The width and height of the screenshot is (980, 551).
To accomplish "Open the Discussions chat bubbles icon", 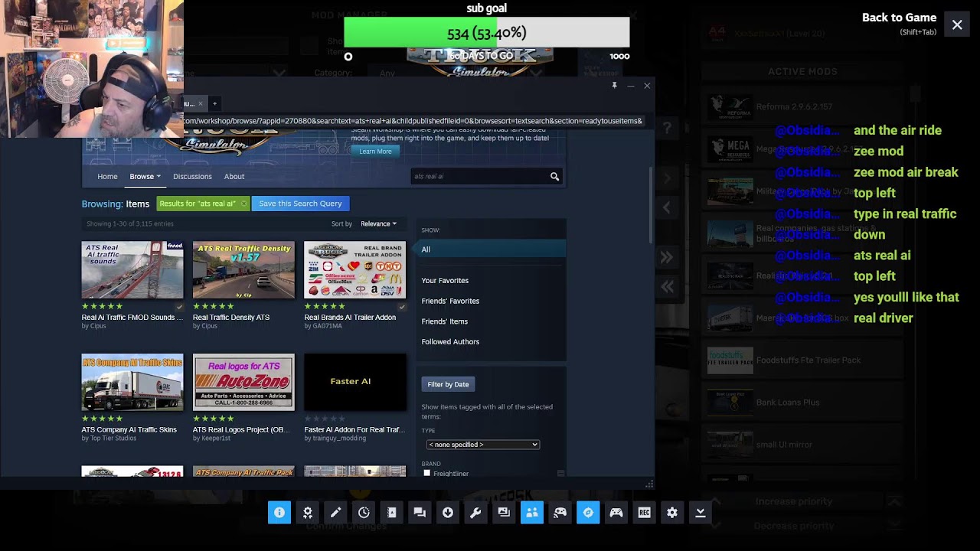I will click(420, 513).
